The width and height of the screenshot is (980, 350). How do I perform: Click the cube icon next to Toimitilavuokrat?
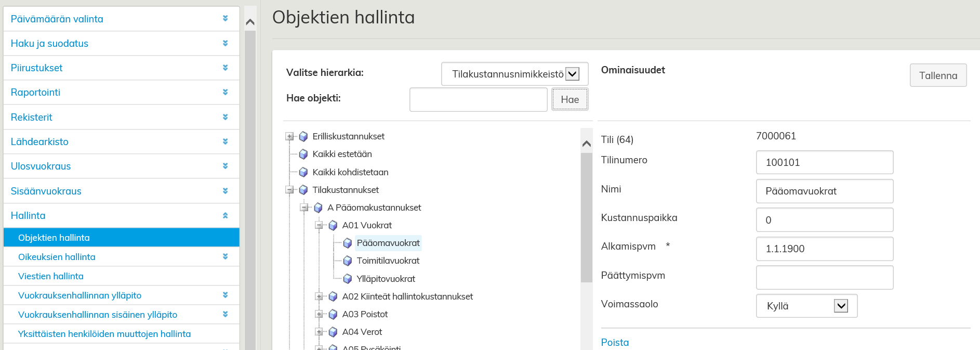click(348, 261)
